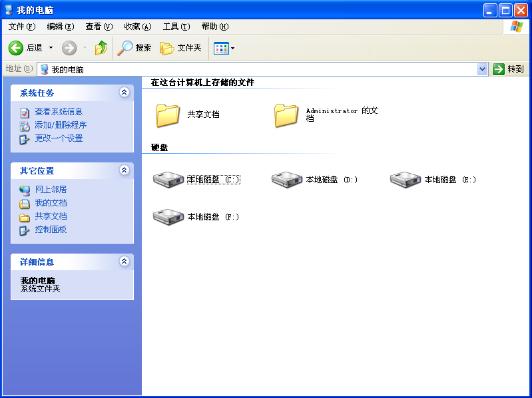532x398 pixels.
Task: Click the green Back (后退) arrow button
Action: [16, 48]
